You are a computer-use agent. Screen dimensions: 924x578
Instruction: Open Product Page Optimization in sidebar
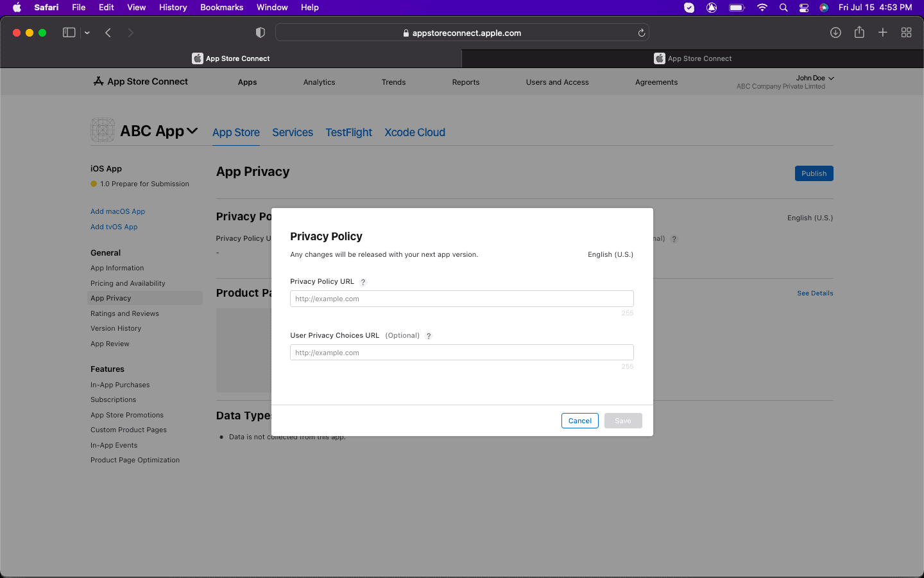[x=135, y=460]
